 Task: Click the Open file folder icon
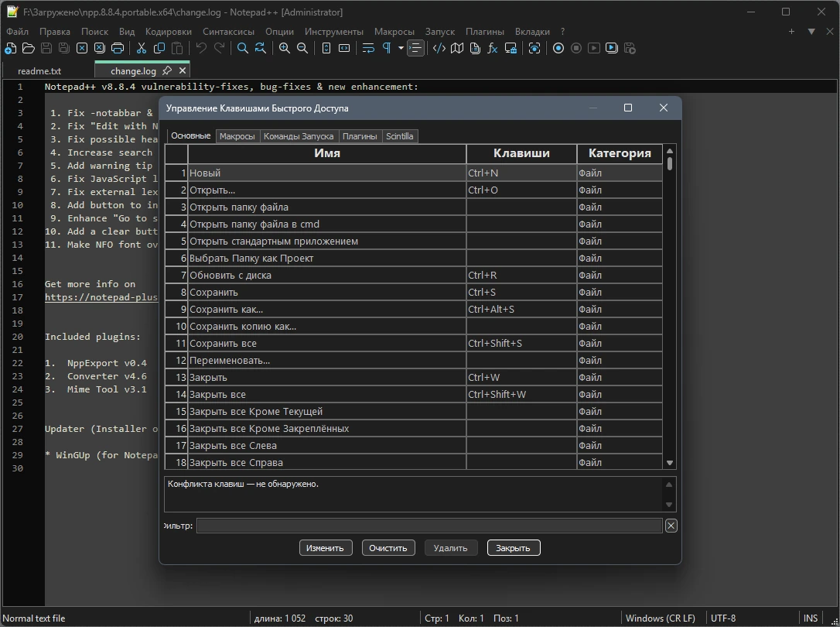(29, 48)
